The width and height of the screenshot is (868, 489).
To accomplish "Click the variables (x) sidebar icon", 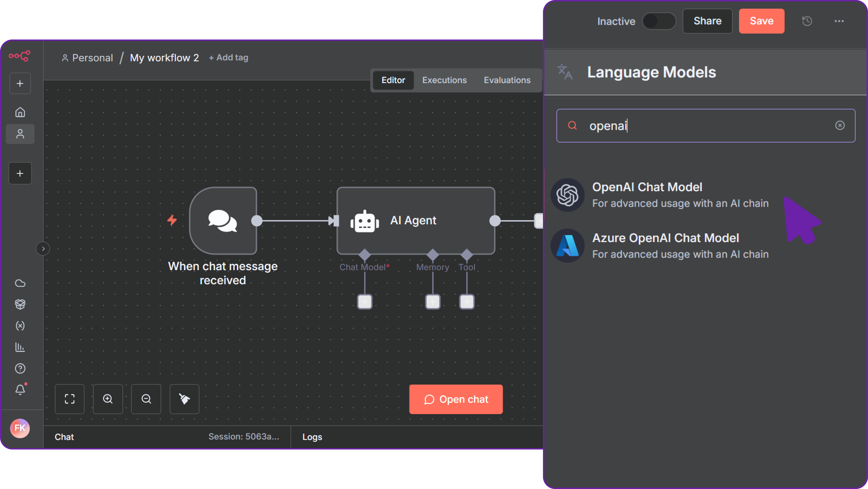I will (x=20, y=326).
